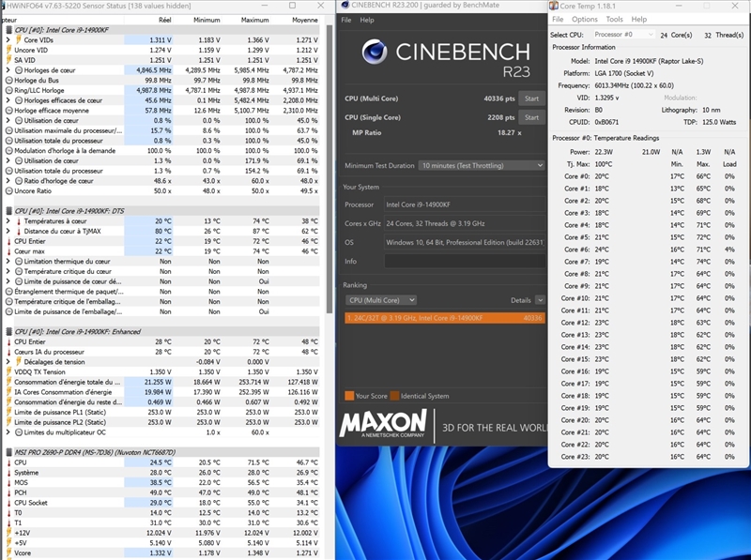This screenshot has width=751, height=560.
Task: Click the orange Your Score color swatch
Action: pyautogui.click(x=349, y=396)
